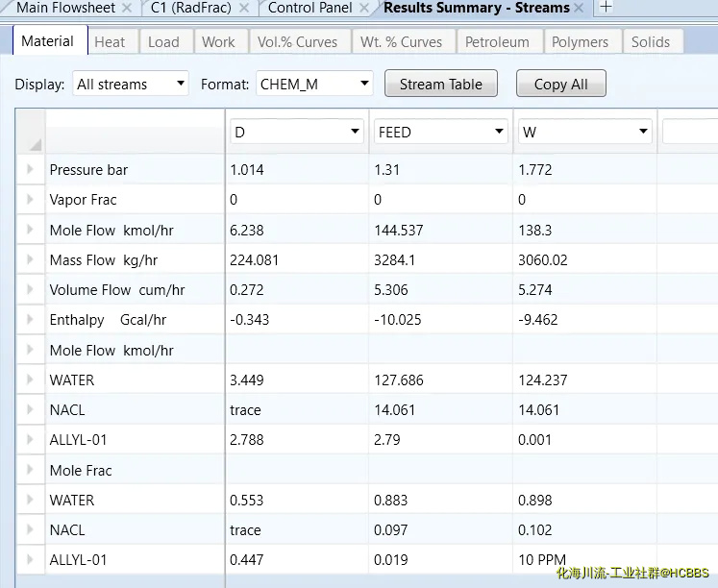The height and width of the screenshot is (588, 718).
Task: Click D ALLYL-01 mole flow 2.788
Action: (247, 440)
